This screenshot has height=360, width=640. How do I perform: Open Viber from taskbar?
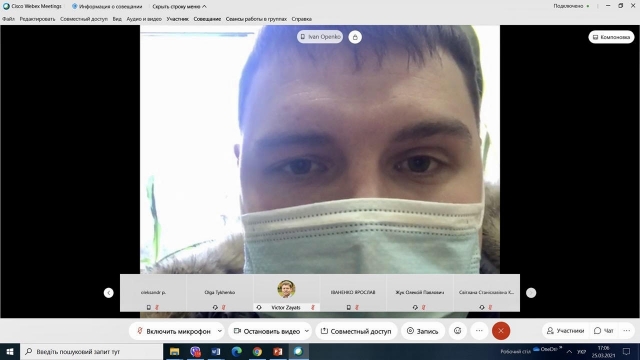click(x=195, y=351)
